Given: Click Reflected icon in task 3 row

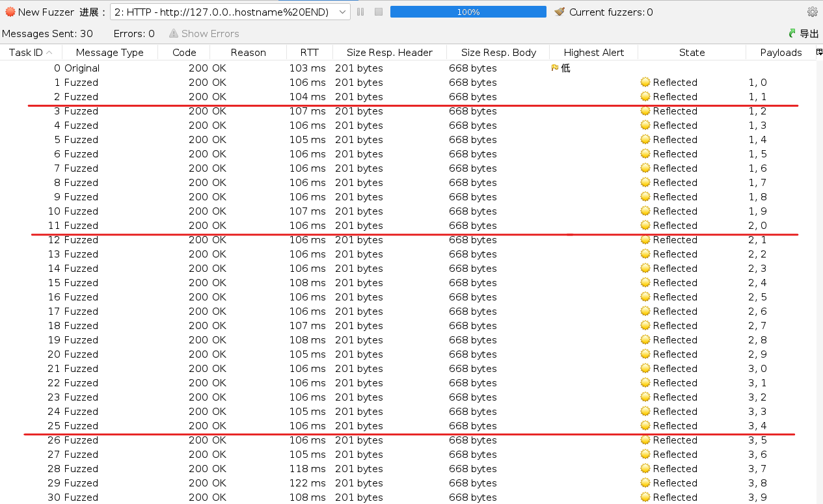Looking at the screenshot, I should pos(645,111).
